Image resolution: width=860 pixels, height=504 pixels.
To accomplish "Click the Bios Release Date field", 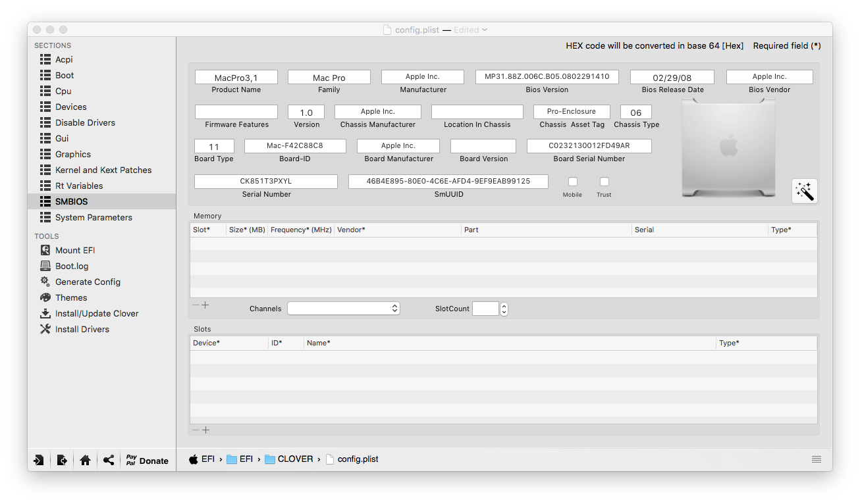I will (672, 77).
